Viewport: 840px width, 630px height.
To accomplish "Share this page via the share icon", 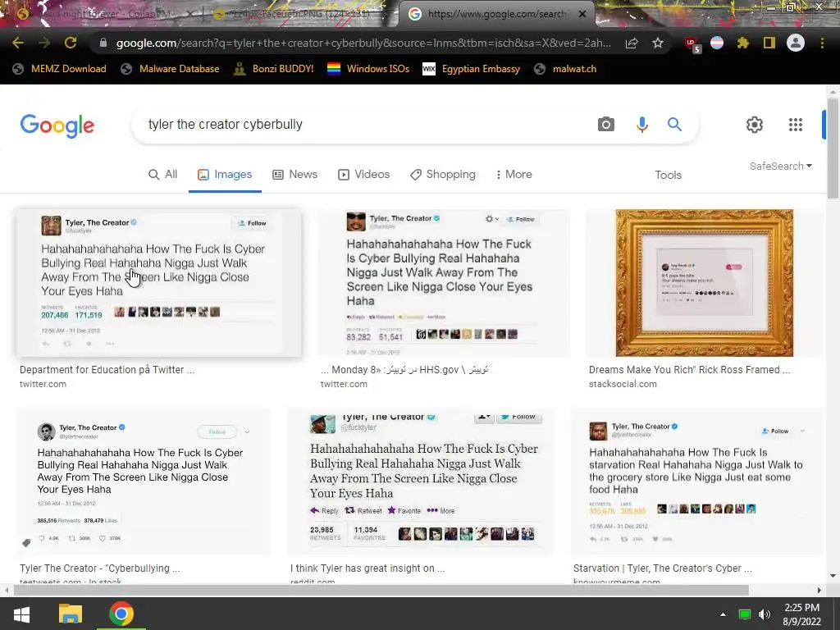I will (x=632, y=43).
